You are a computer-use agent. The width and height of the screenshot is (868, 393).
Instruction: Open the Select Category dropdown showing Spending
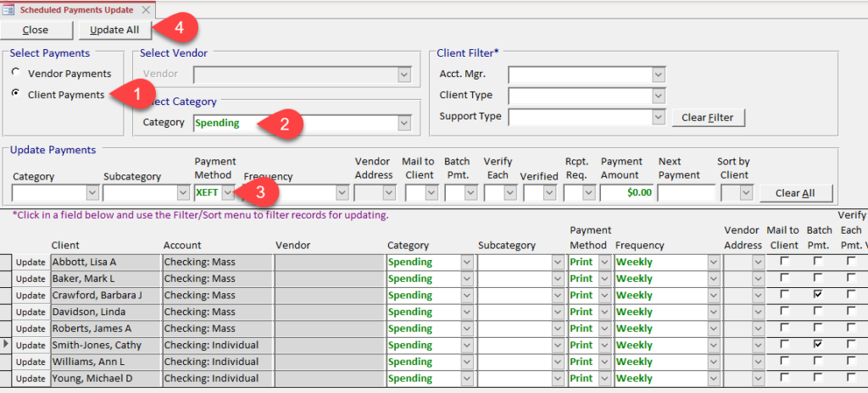pyautogui.click(x=404, y=124)
